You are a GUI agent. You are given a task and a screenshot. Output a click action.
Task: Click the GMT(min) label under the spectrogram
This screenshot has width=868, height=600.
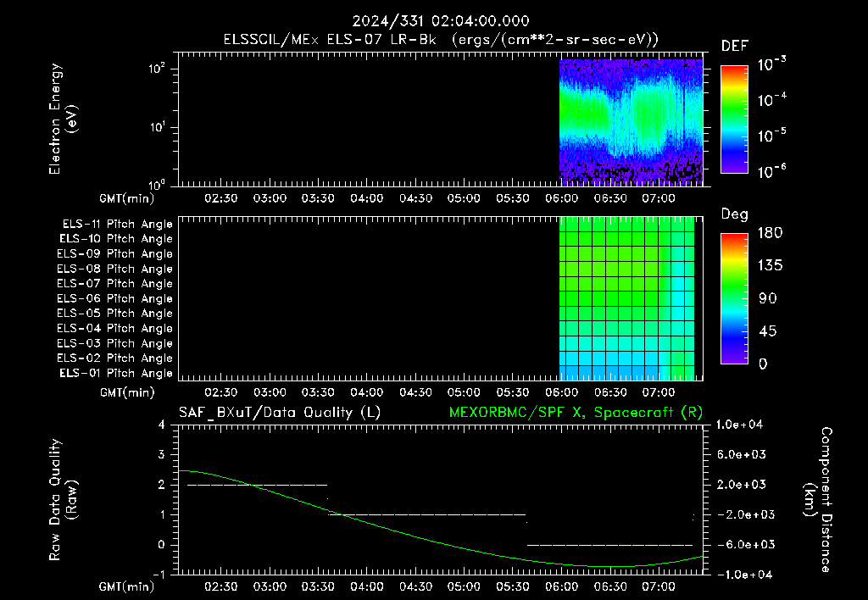tap(127, 198)
